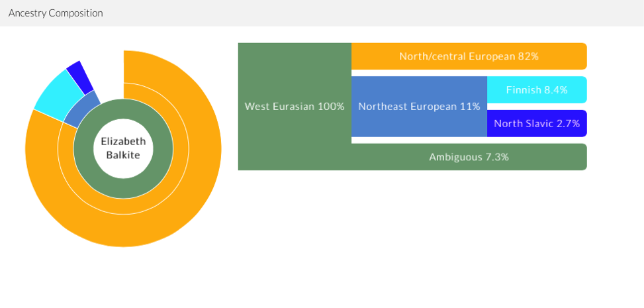
Task: Expand the West Eurasian 100% category
Action: pos(294,107)
